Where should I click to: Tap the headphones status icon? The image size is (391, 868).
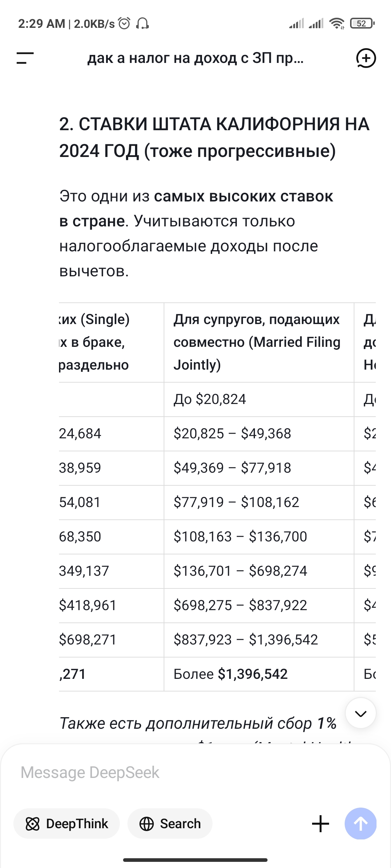(x=142, y=24)
